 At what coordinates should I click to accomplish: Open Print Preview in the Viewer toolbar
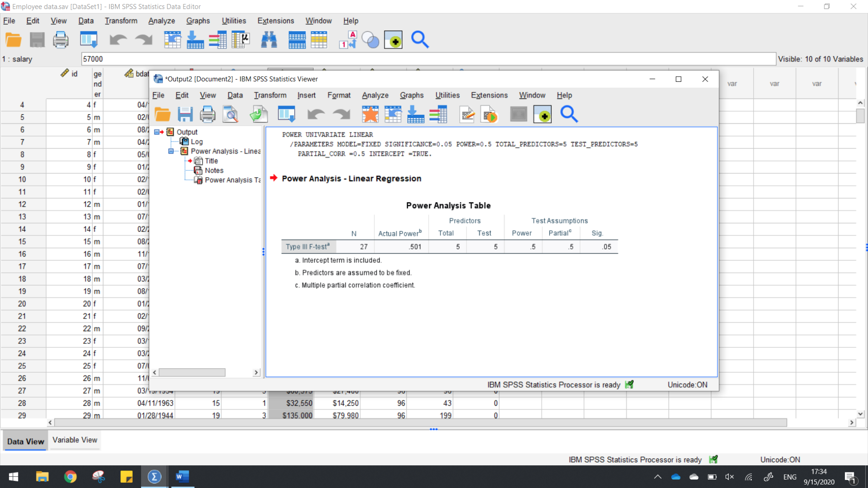(x=231, y=114)
